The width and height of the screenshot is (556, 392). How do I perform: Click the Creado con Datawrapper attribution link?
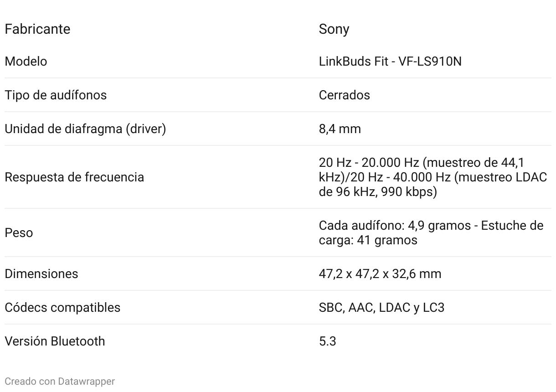(60, 381)
